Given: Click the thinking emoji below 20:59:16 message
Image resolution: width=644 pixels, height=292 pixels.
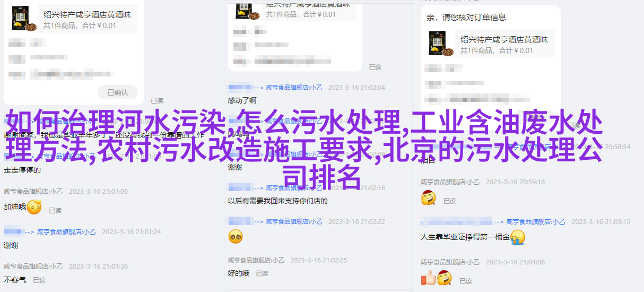Looking at the screenshot, I should coord(429,198).
